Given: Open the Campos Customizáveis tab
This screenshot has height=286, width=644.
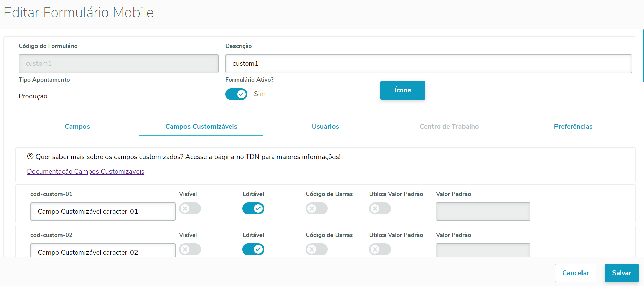Looking at the screenshot, I should click(x=201, y=126).
